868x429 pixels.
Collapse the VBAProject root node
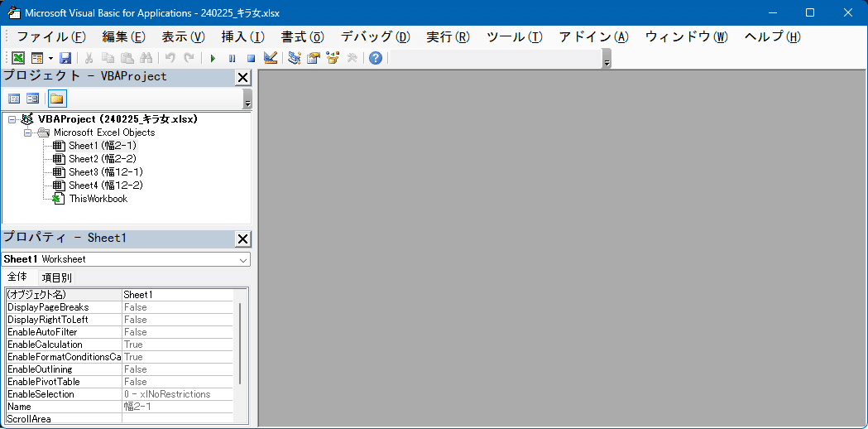[x=12, y=120]
